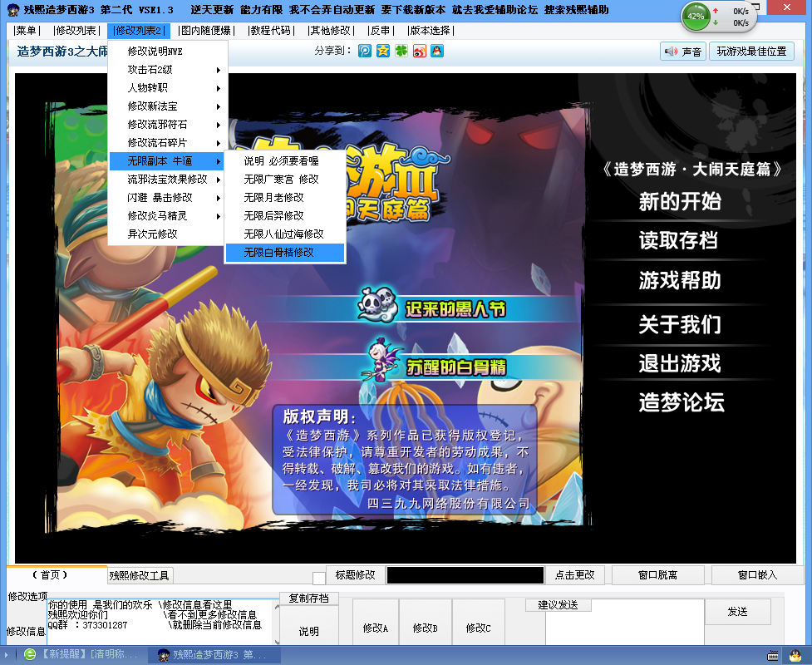Open 游戏帮助 in game menu

[680, 280]
